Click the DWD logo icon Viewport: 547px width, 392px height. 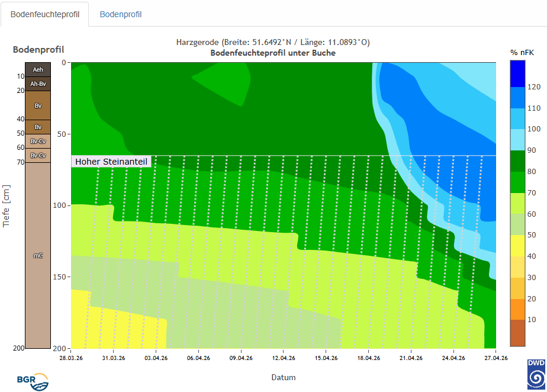[536, 374]
